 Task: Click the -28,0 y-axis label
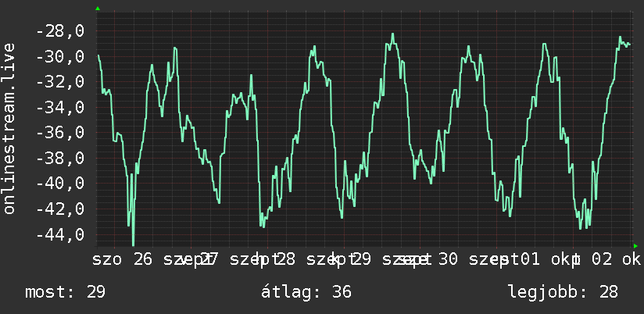pos(60,31)
